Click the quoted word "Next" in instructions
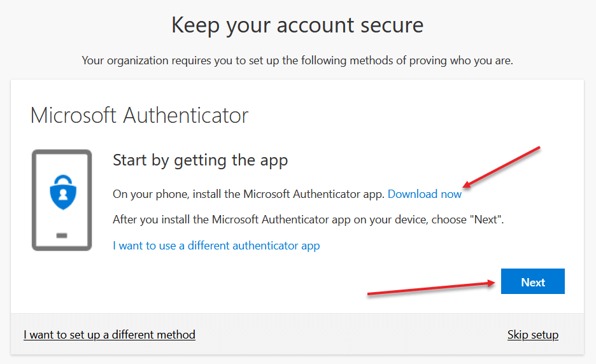 (x=485, y=220)
